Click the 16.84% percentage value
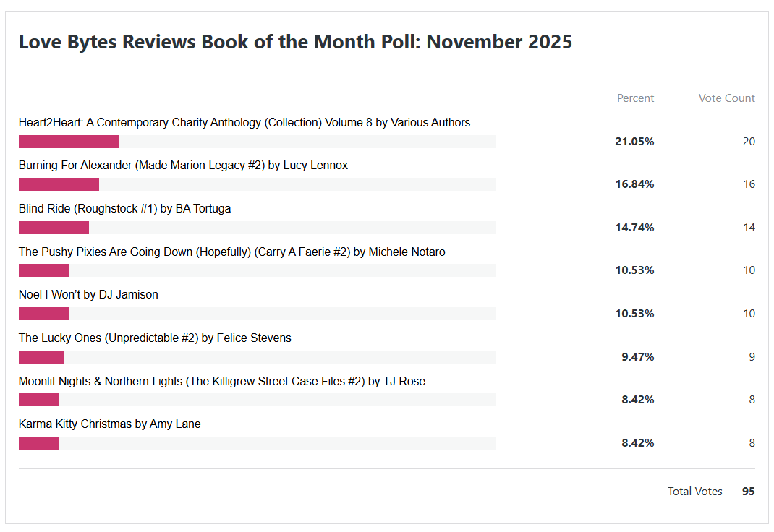Viewport: 774px width, 532px height. coord(634,184)
